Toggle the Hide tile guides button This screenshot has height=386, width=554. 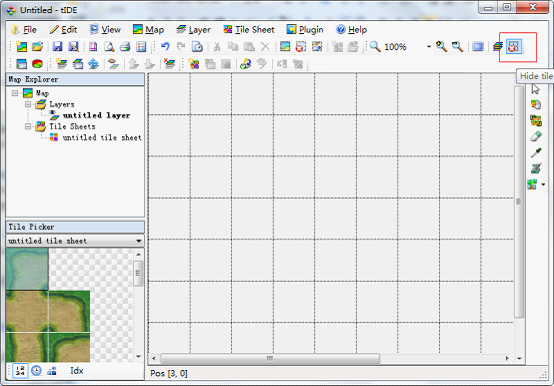[x=514, y=46]
